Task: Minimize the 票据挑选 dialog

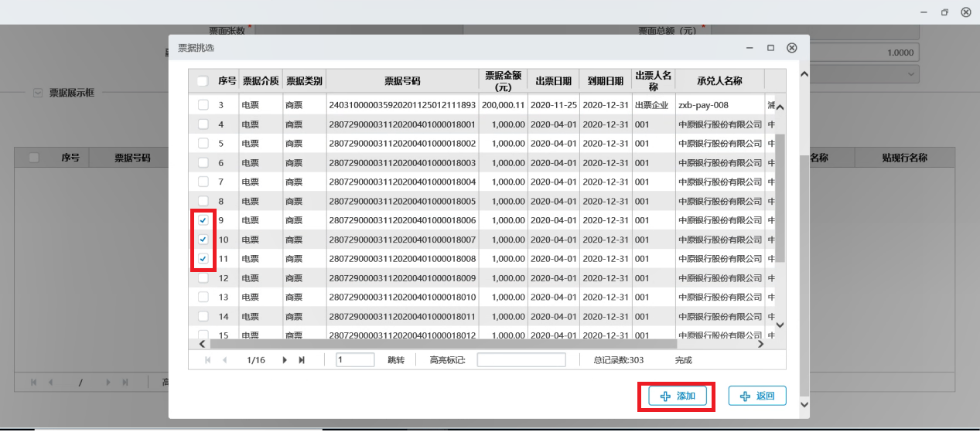Action: (x=750, y=48)
